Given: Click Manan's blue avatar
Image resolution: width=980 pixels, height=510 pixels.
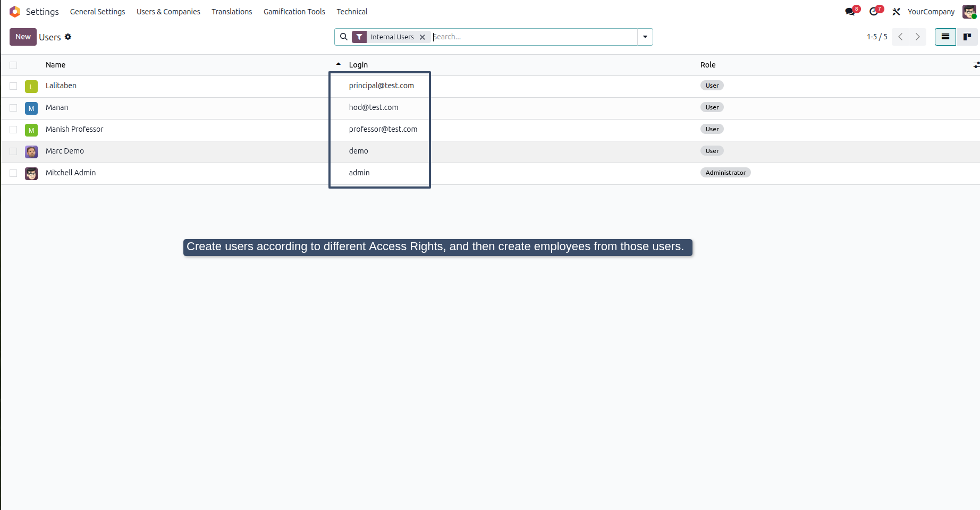Looking at the screenshot, I should 31,108.
